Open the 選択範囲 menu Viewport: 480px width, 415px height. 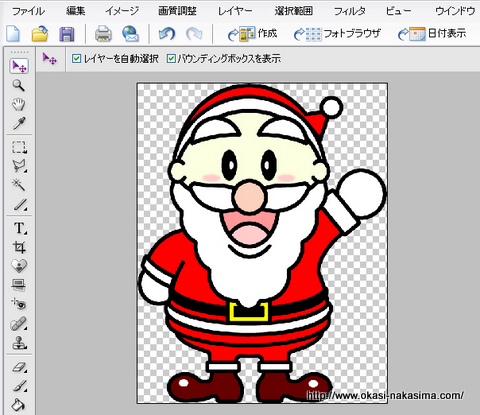coord(294,11)
